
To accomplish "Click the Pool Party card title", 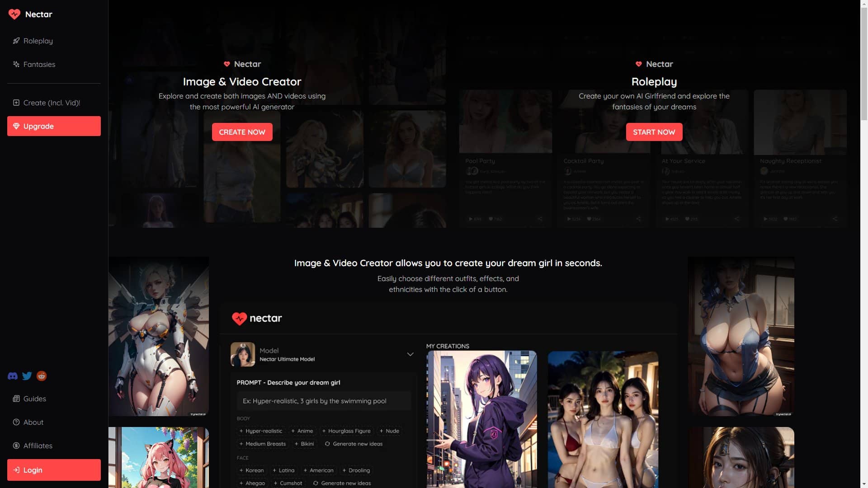I will [x=480, y=161].
